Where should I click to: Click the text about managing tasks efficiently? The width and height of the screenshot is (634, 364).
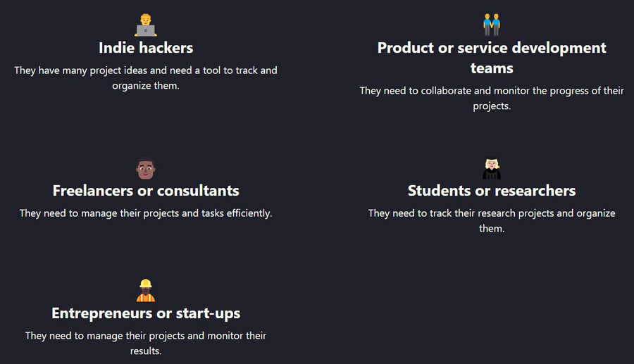point(146,213)
